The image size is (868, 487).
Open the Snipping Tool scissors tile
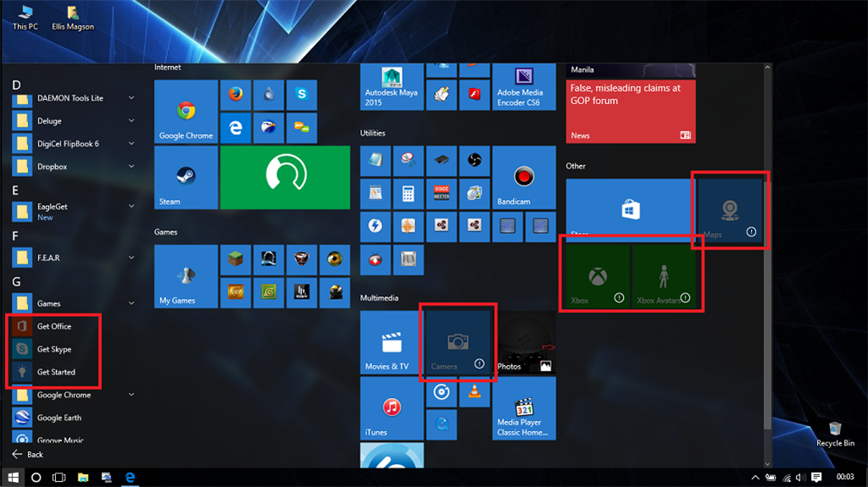(408, 160)
